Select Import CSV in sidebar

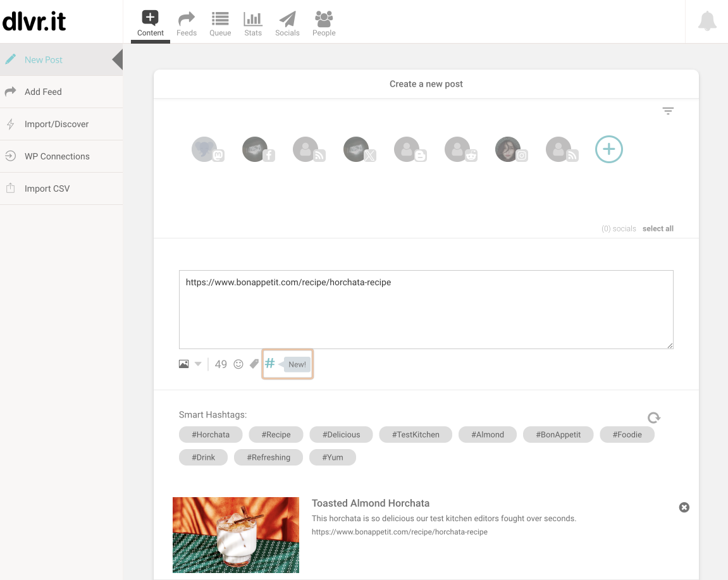pyautogui.click(x=61, y=188)
